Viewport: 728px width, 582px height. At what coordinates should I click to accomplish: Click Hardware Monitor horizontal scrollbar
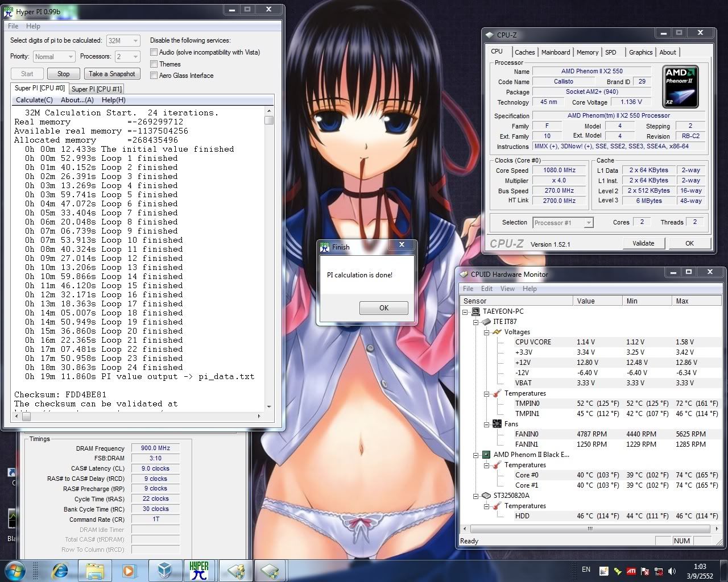(x=590, y=529)
